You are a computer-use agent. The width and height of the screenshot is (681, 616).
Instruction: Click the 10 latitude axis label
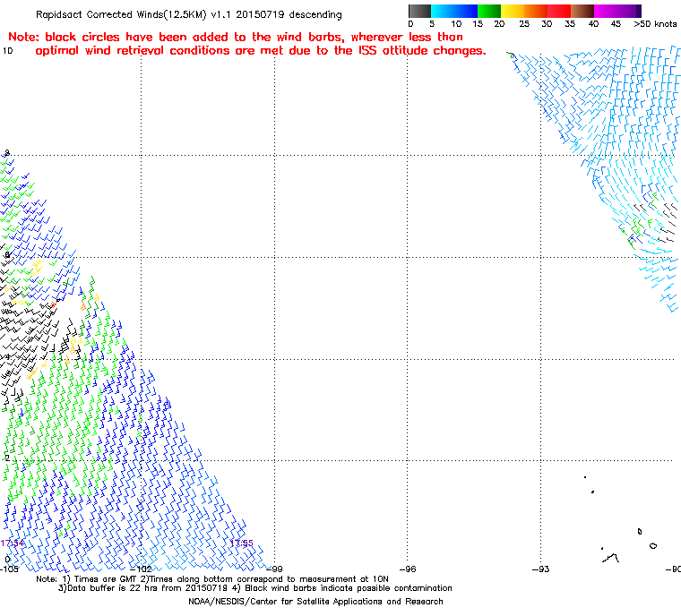[x=7, y=51]
